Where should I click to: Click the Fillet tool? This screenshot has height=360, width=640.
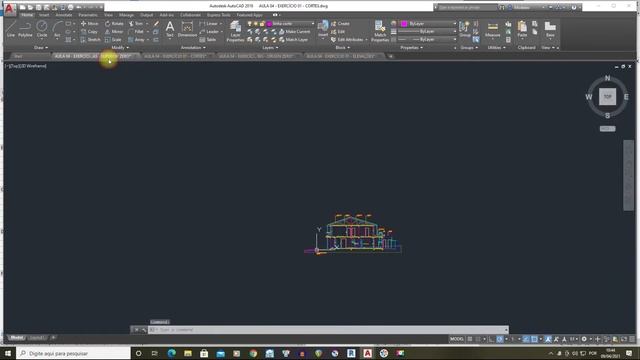pyautogui.click(x=136, y=31)
